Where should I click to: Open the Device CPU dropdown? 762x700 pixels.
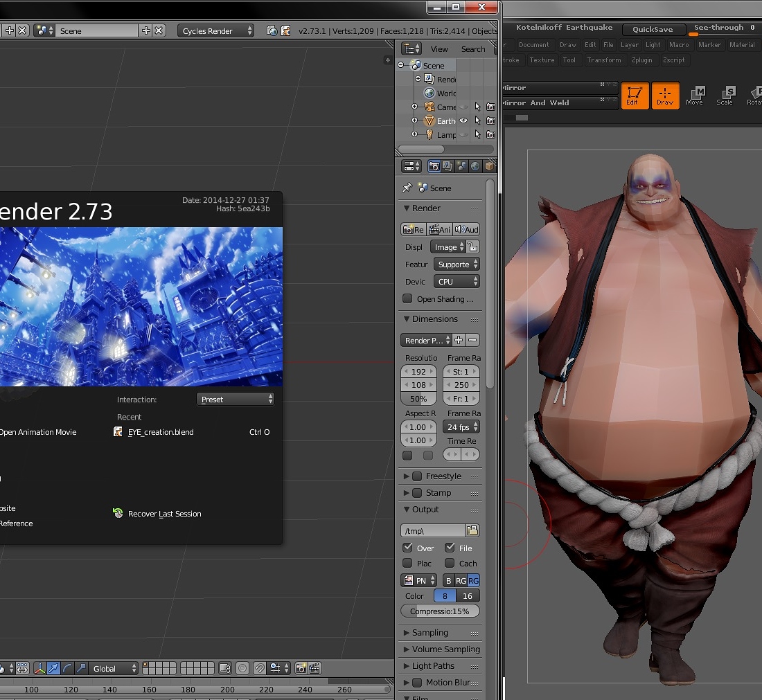(x=457, y=281)
